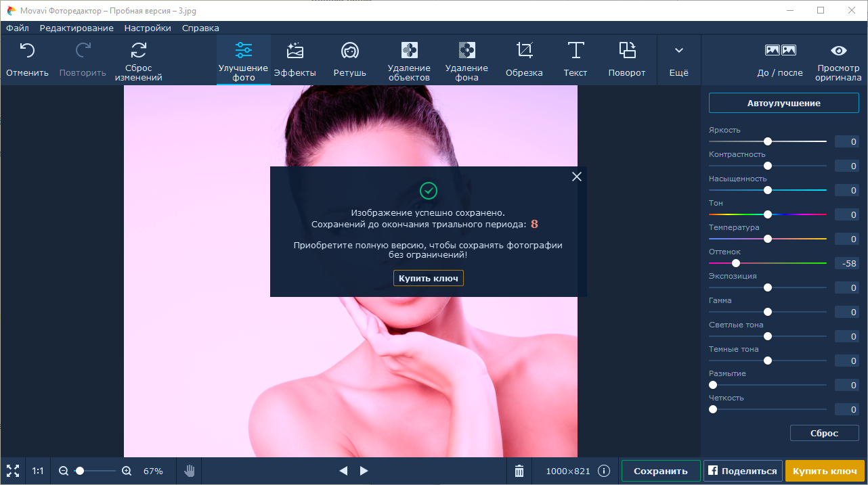
Task: Click the Четкость value field
Action: coord(846,409)
